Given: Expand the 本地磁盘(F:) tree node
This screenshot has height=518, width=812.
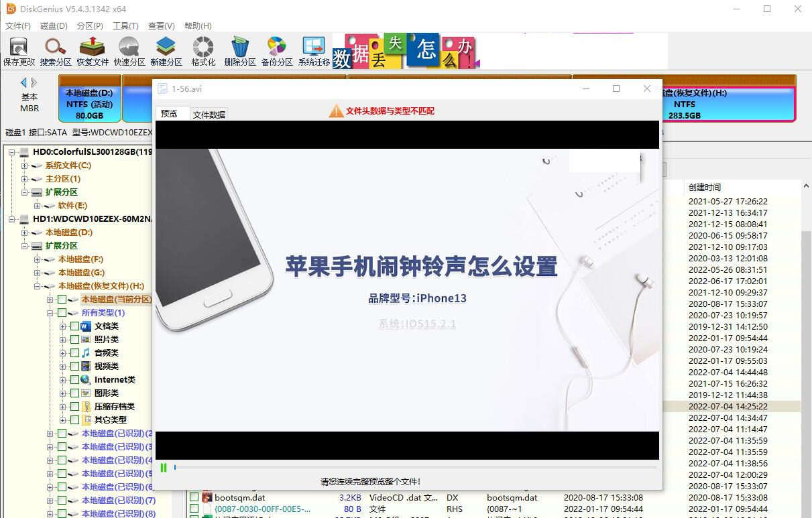Looking at the screenshot, I should tap(38, 259).
